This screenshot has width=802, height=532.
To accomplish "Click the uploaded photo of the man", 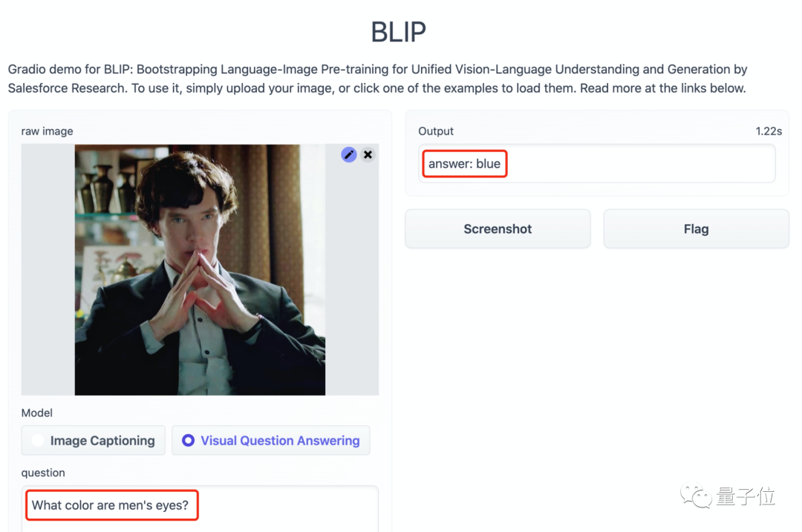I will click(x=200, y=269).
